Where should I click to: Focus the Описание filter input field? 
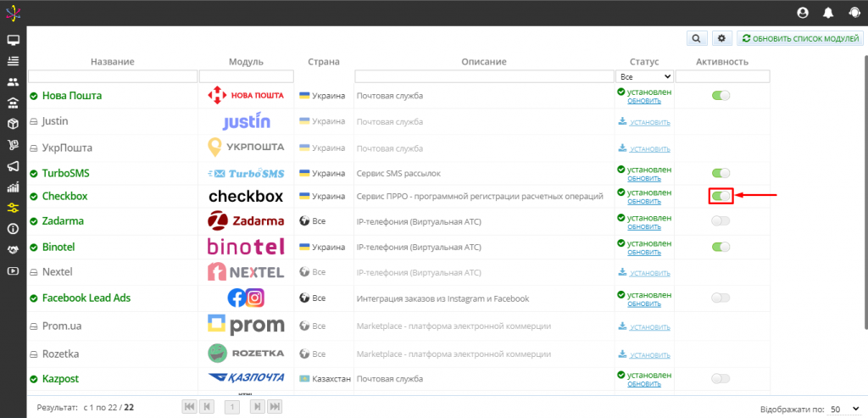click(x=484, y=75)
